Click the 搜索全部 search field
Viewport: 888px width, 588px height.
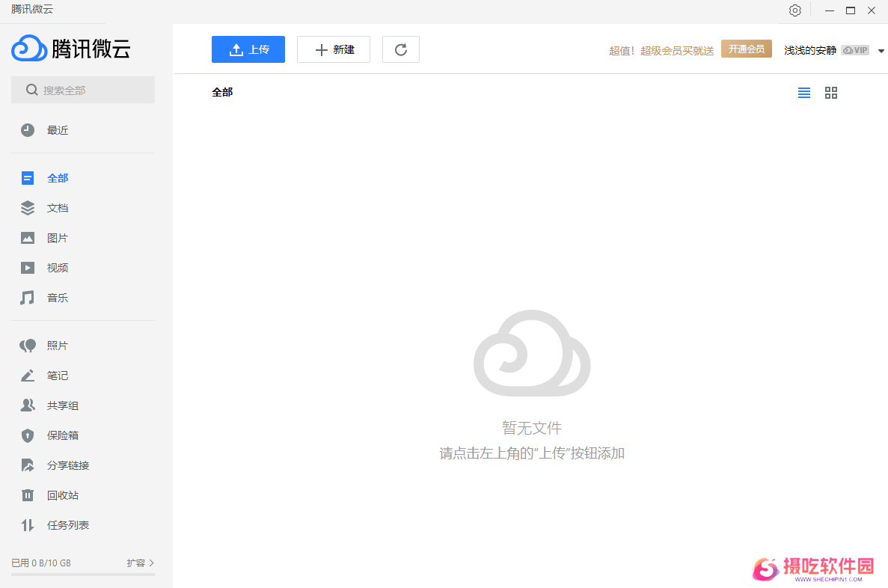pos(82,89)
